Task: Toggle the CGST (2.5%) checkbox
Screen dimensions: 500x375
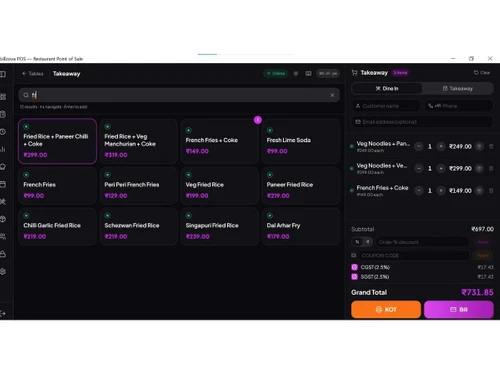Action: (x=354, y=267)
